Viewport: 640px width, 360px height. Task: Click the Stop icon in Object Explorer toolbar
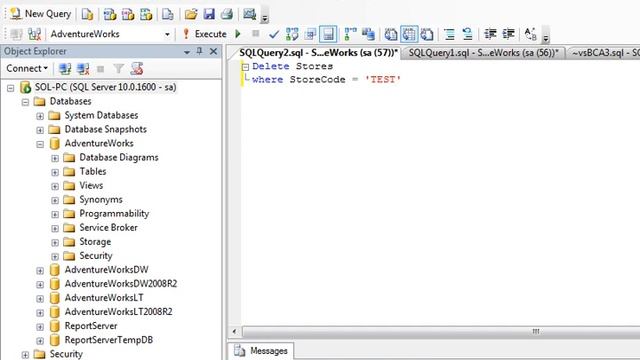(100, 69)
